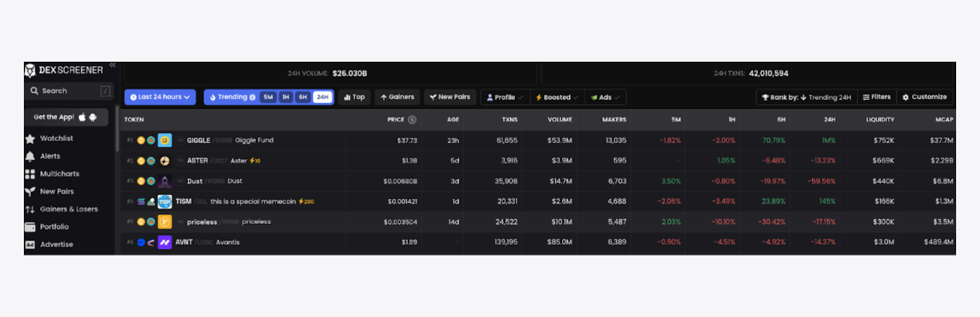The height and width of the screenshot is (317, 980).
Task: Select the 5M trending timeframe
Action: (x=268, y=97)
